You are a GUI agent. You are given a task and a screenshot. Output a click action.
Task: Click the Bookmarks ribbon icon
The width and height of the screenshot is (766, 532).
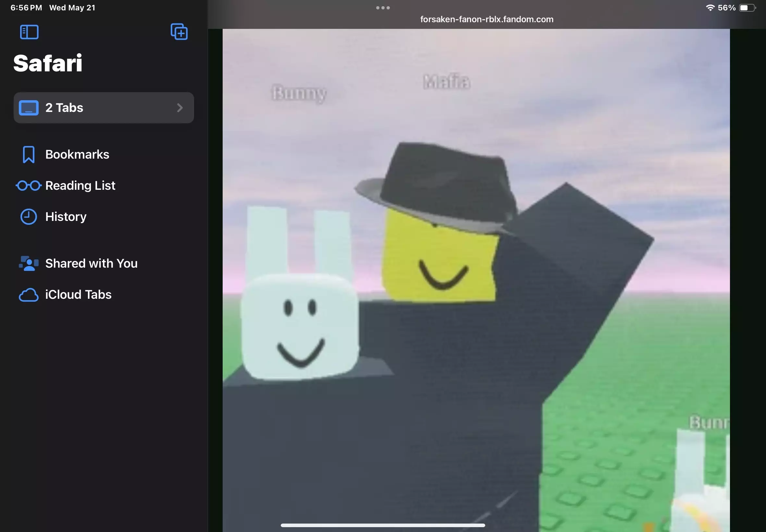(29, 155)
